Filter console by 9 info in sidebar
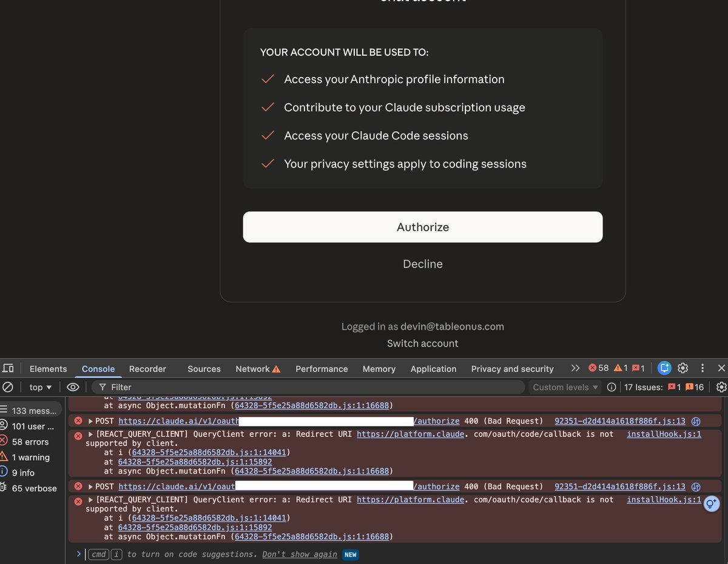 [31, 472]
